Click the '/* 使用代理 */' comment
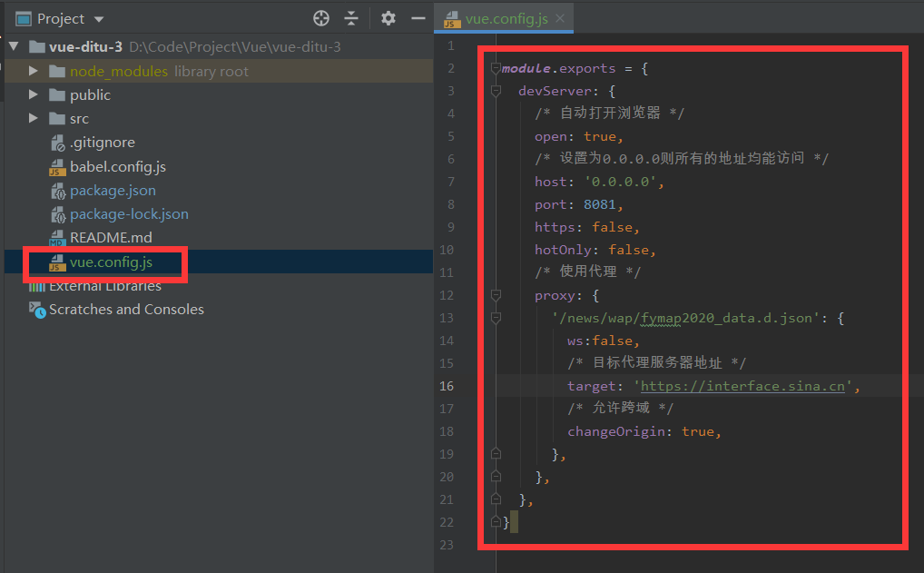The image size is (924, 573). pyautogui.click(x=587, y=272)
